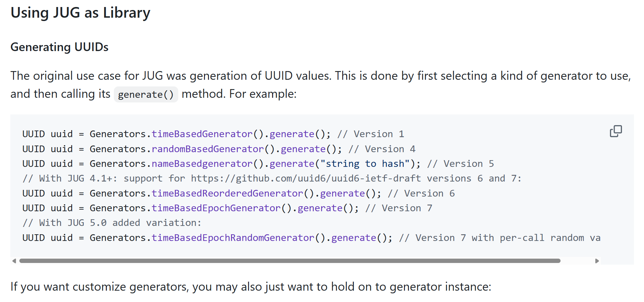Click timeBasedEpochGenerator in the code block
644x302 pixels.
(x=216, y=208)
